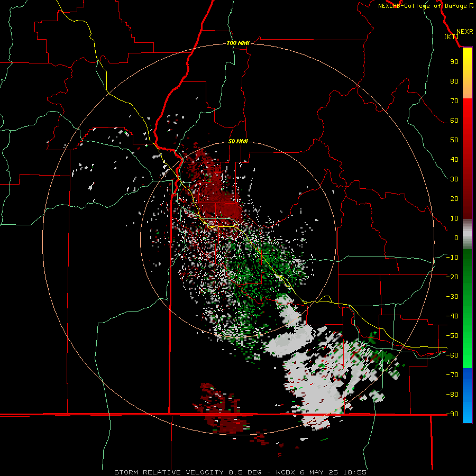The width and height of the screenshot is (476, 476).
Task: Click the 100 NMI range ring label
Action: (x=238, y=43)
